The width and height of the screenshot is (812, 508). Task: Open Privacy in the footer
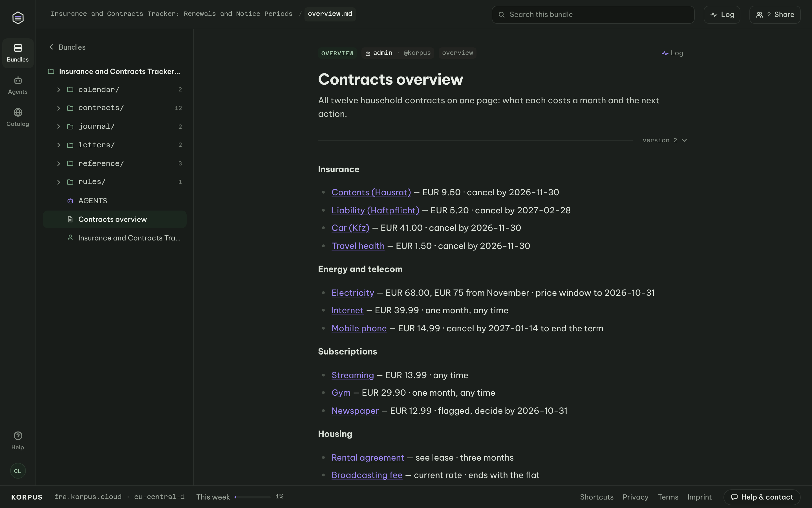click(636, 497)
